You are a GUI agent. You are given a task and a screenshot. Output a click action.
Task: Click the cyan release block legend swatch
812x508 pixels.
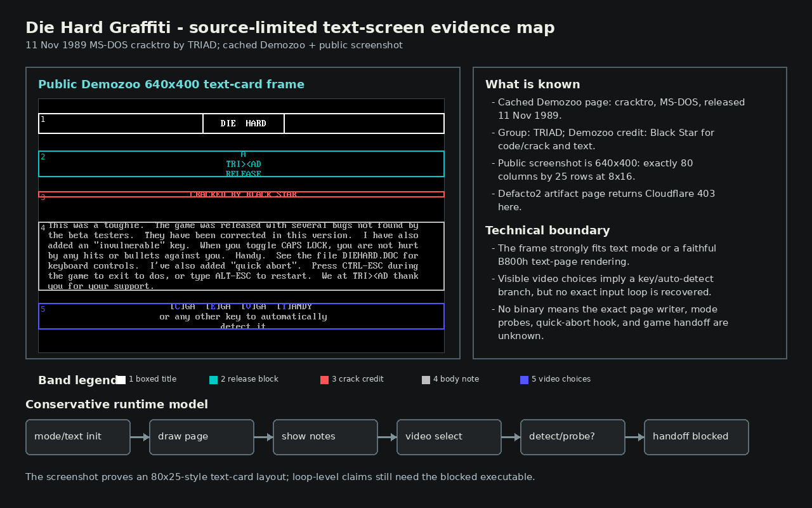(213, 380)
